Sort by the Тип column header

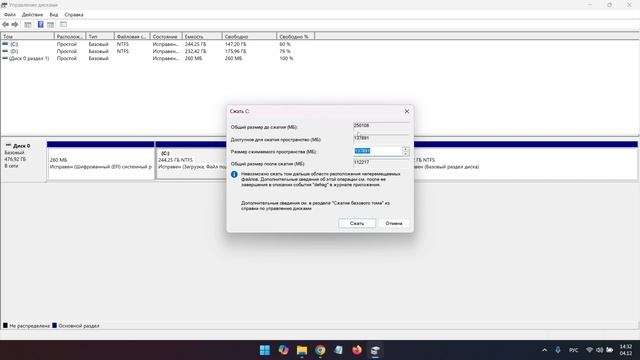(x=100, y=36)
